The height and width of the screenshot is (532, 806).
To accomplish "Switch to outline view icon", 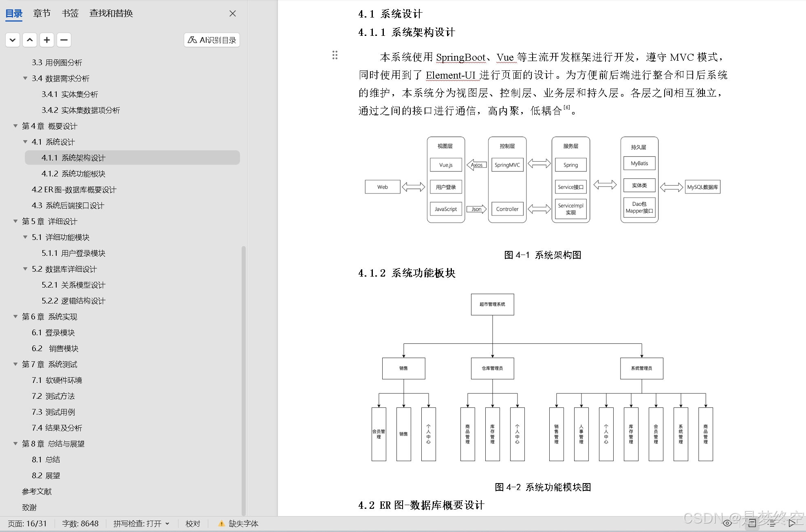I will pos(773,523).
